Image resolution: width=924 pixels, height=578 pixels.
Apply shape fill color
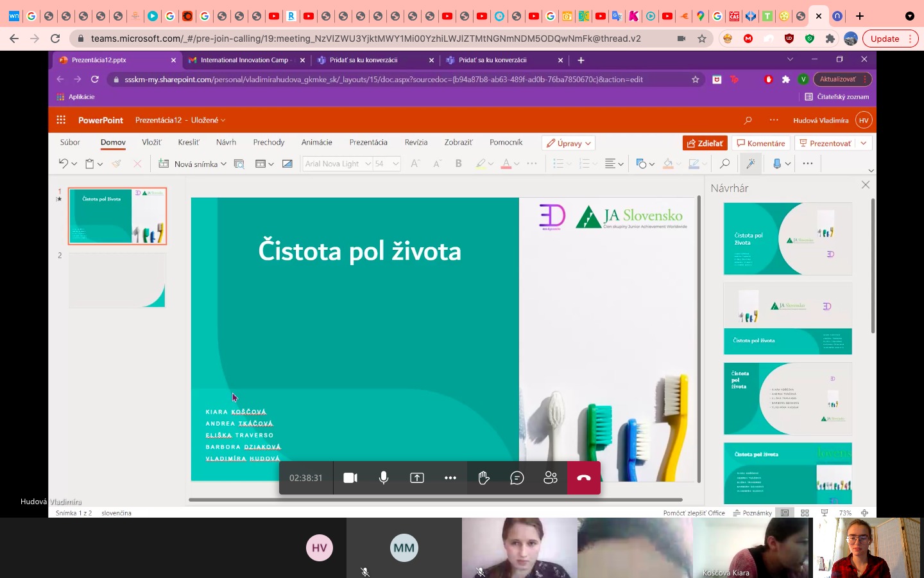point(668,164)
